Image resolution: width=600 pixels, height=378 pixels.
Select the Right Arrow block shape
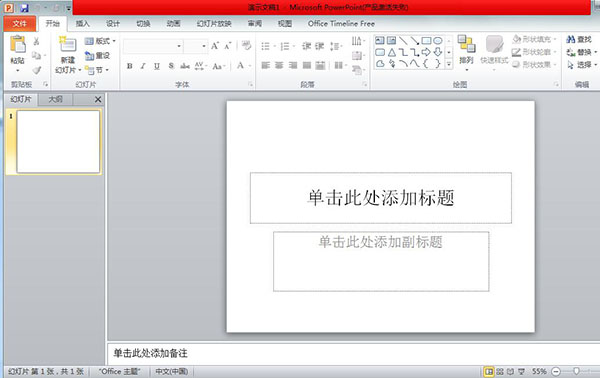(x=426, y=52)
